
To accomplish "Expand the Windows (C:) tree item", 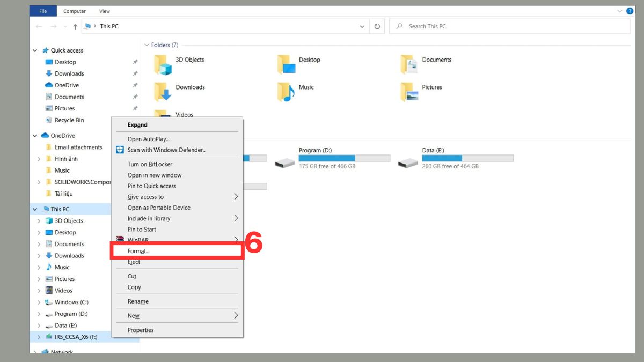I will click(x=38, y=302).
